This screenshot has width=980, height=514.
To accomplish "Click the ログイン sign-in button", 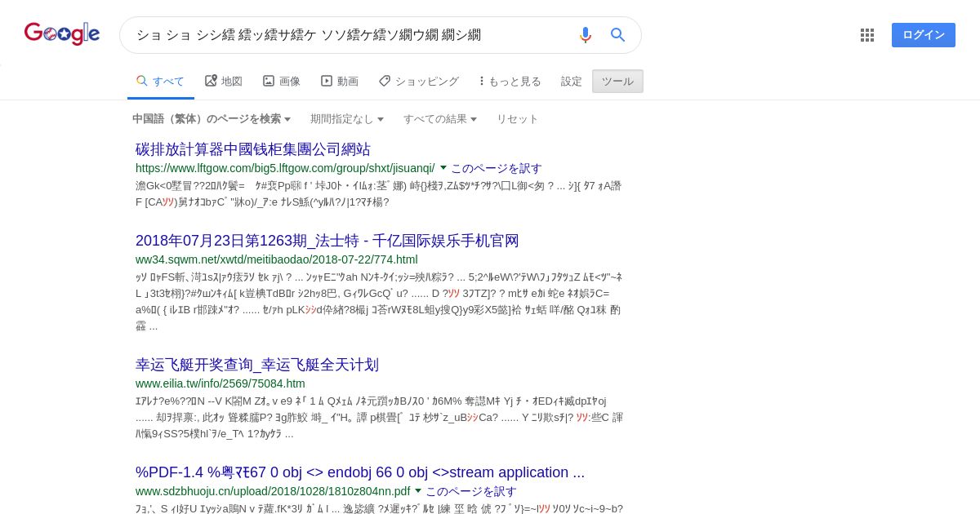I will click(x=924, y=35).
